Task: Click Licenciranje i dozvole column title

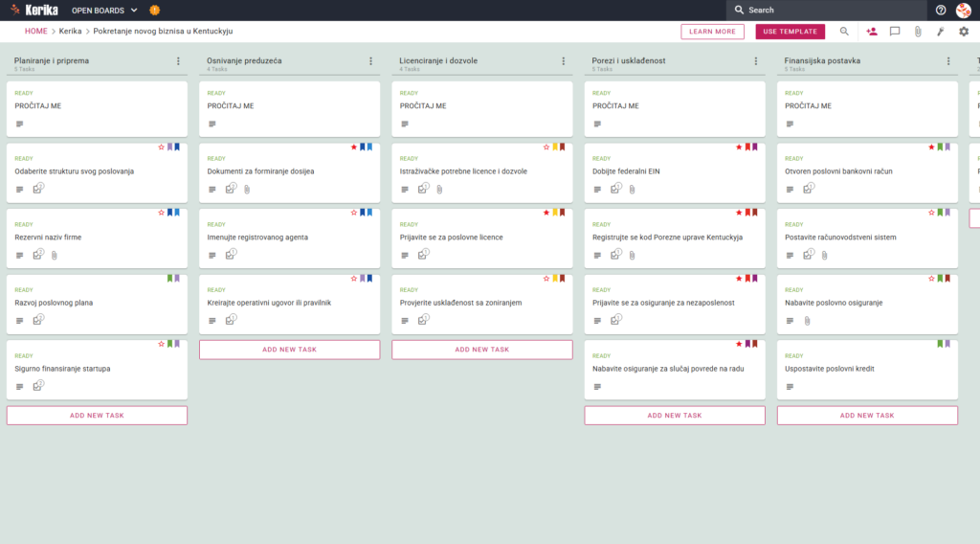Action: (438, 60)
